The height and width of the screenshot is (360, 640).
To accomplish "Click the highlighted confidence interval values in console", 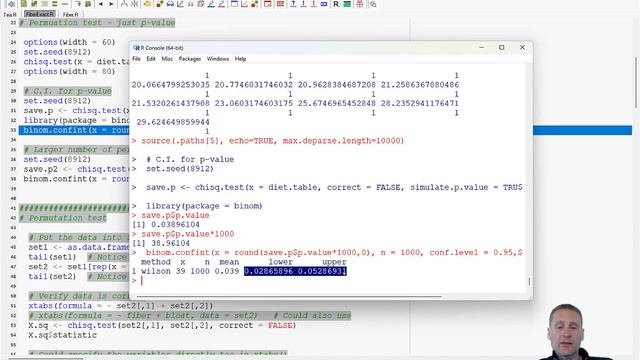I will click(295, 271).
